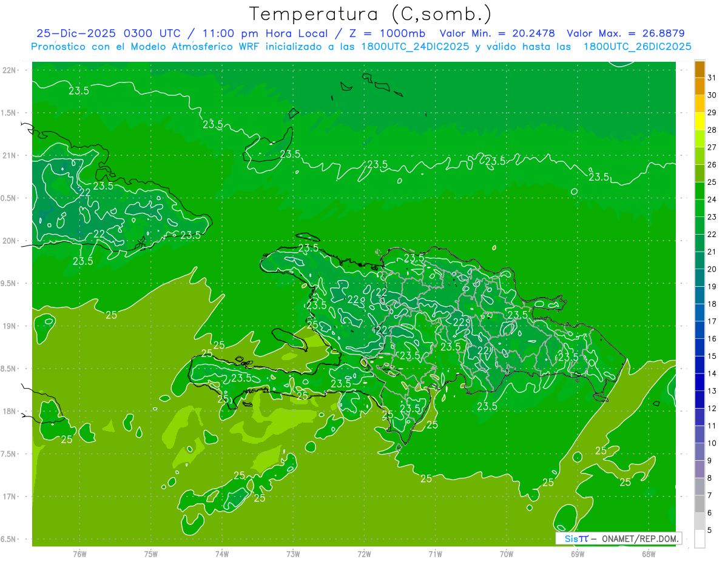The height and width of the screenshot is (562, 728).
Task: Click the legend value '20'
Action: point(712,269)
